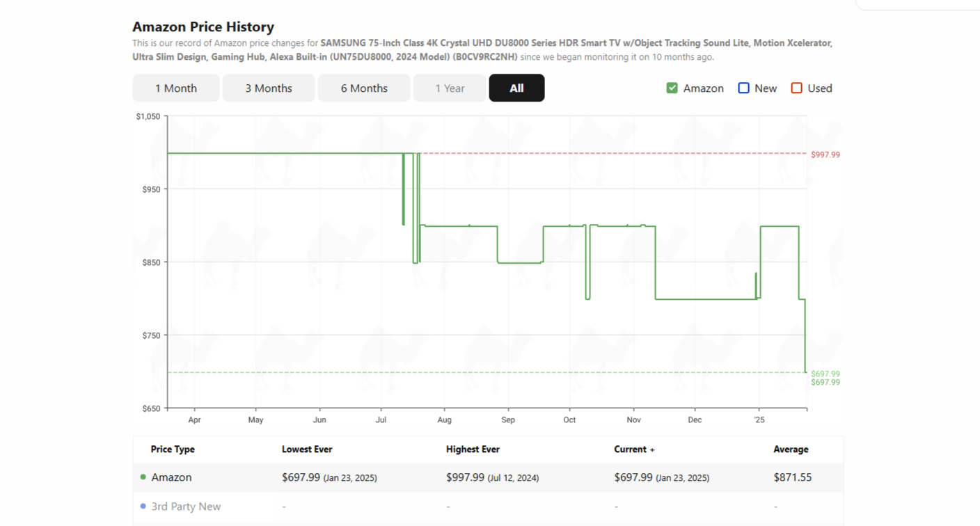Click the red $997.99 chart label
This screenshot has width=980, height=526.
pyautogui.click(x=825, y=154)
